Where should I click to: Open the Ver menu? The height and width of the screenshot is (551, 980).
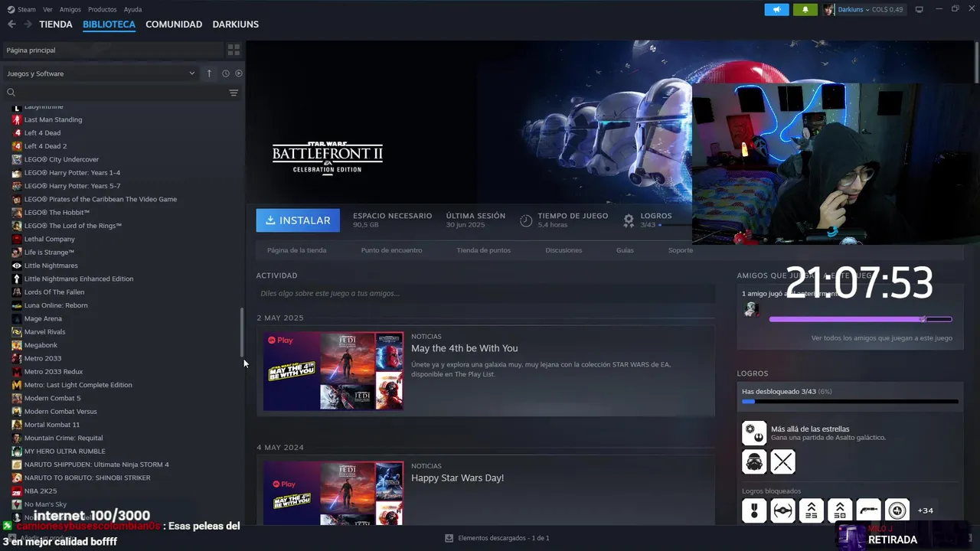[47, 9]
